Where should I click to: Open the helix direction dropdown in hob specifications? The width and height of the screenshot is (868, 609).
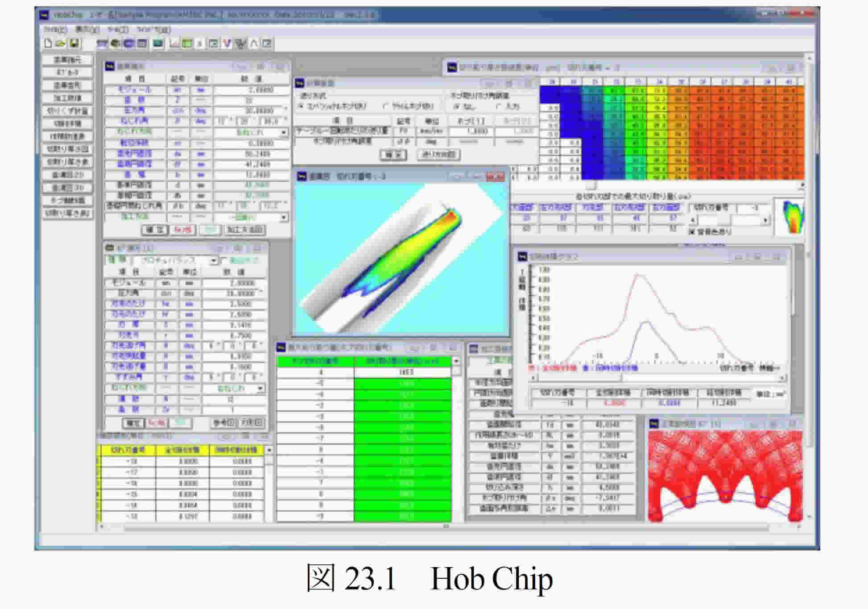coord(260,389)
